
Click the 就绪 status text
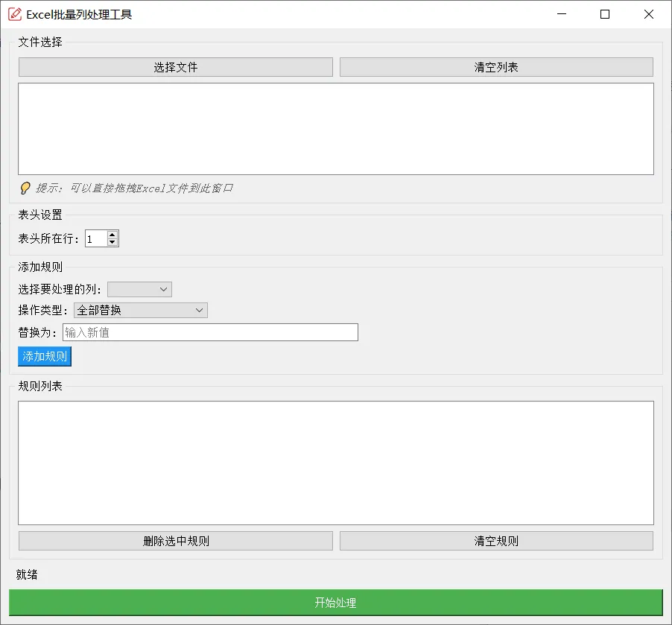(27, 574)
